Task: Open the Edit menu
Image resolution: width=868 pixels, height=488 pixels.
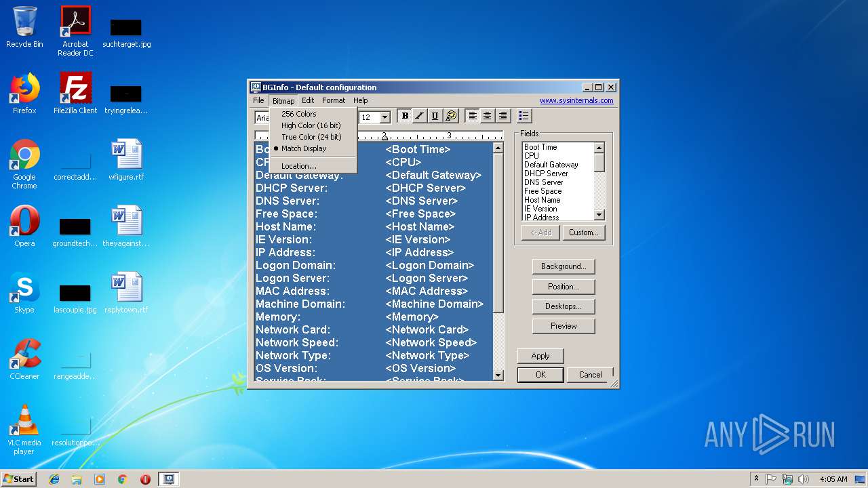Action: click(x=308, y=100)
